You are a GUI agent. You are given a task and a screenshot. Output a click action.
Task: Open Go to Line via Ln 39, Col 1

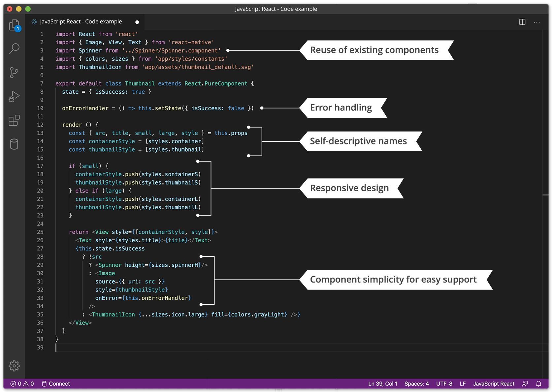click(382, 384)
